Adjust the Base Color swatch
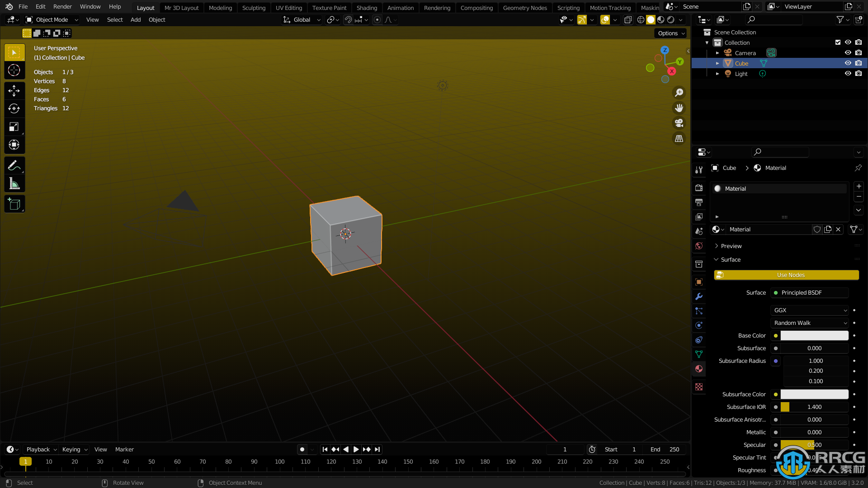Screen dimensions: 868x488 tap(814, 335)
